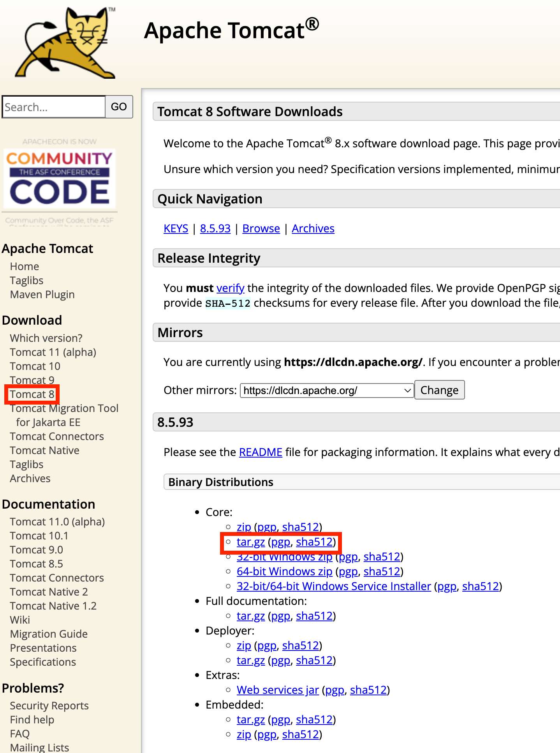Click the Change mirror button
The width and height of the screenshot is (560, 753).
(439, 390)
